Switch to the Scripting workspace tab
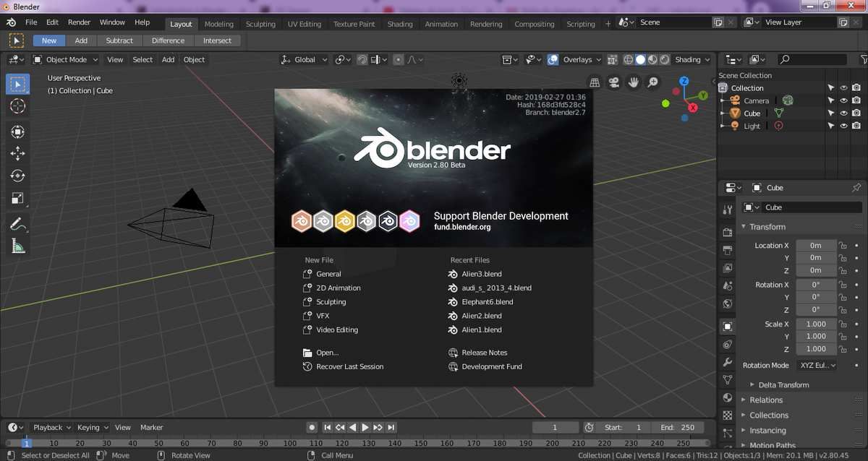The width and height of the screenshot is (868, 461). click(581, 24)
